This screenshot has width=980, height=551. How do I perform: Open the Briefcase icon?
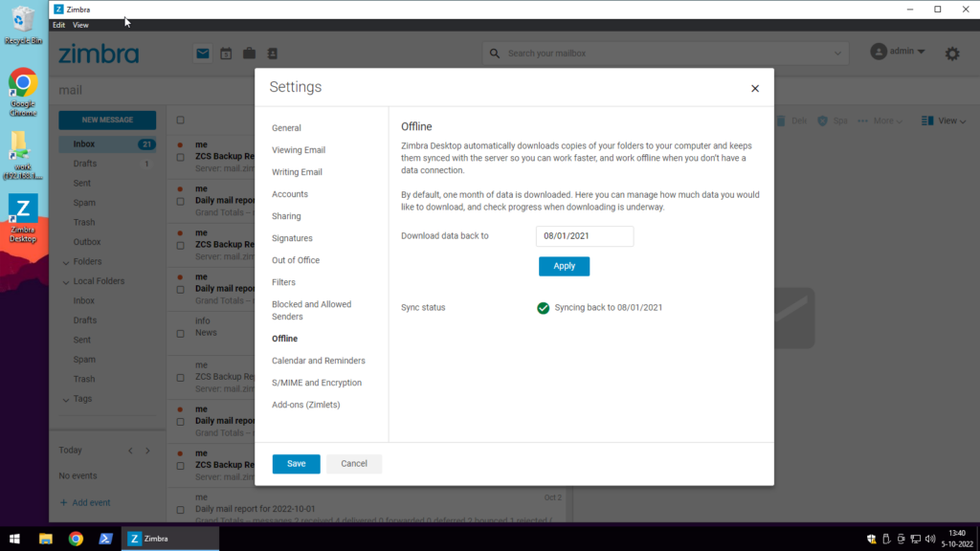249,53
